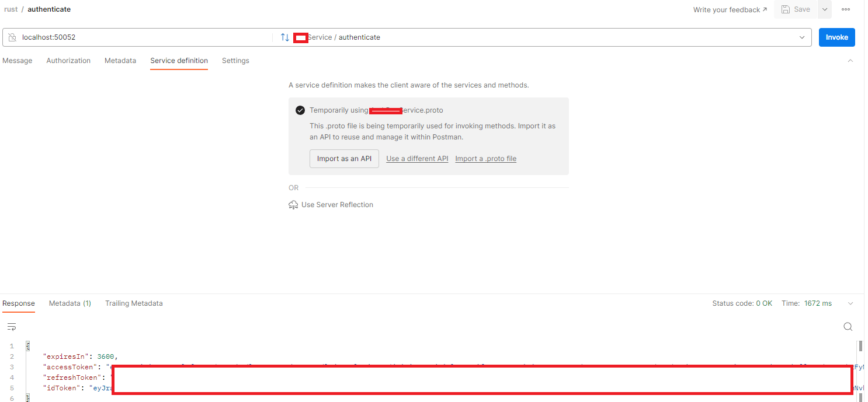Switch to the Authorization tab
This screenshot has width=868, height=402.
click(x=68, y=61)
